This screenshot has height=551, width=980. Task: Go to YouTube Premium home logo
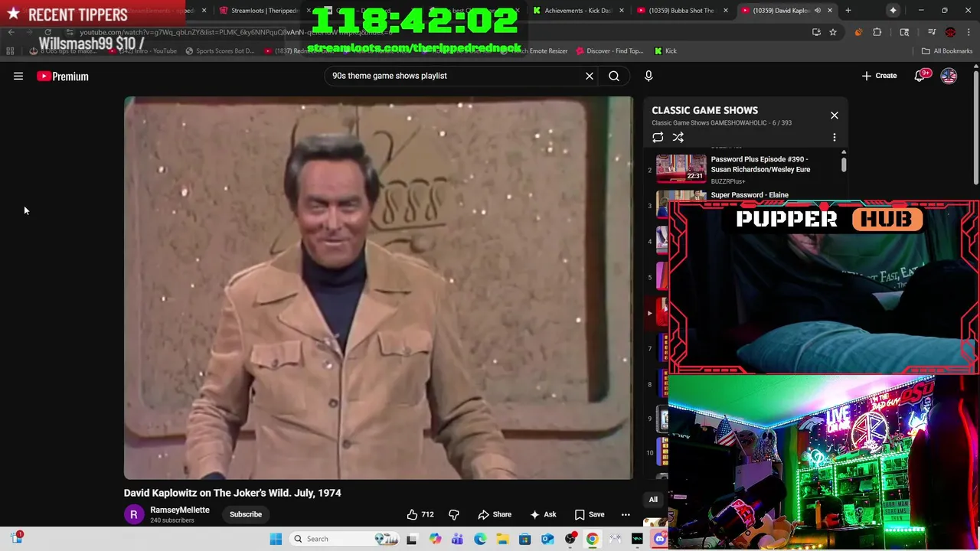pos(63,76)
